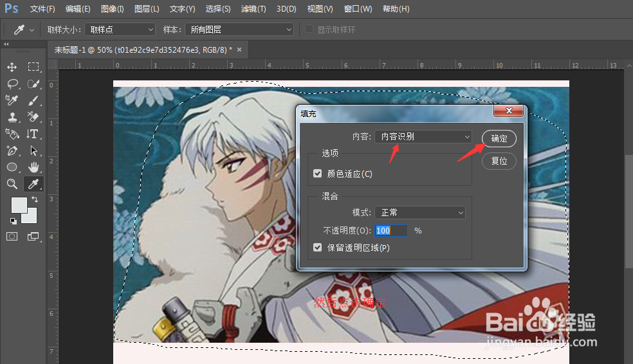
Task: Open the 文字(Y) menu
Action: [182, 9]
